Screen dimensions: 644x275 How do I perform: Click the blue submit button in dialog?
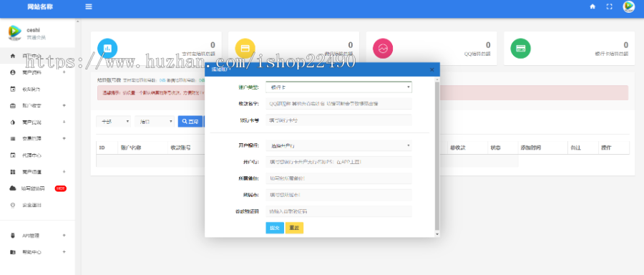click(x=275, y=228)
